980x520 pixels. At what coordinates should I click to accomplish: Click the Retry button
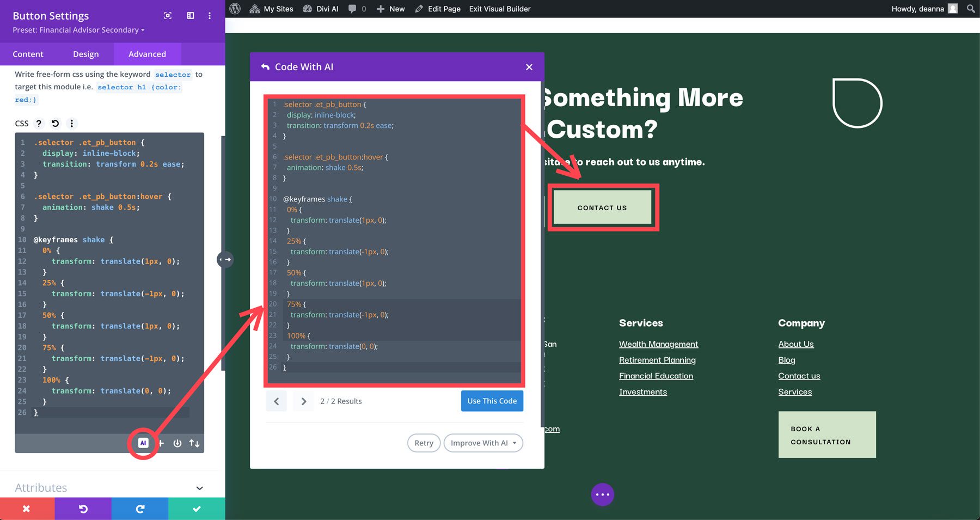click(x=424, y=443)
